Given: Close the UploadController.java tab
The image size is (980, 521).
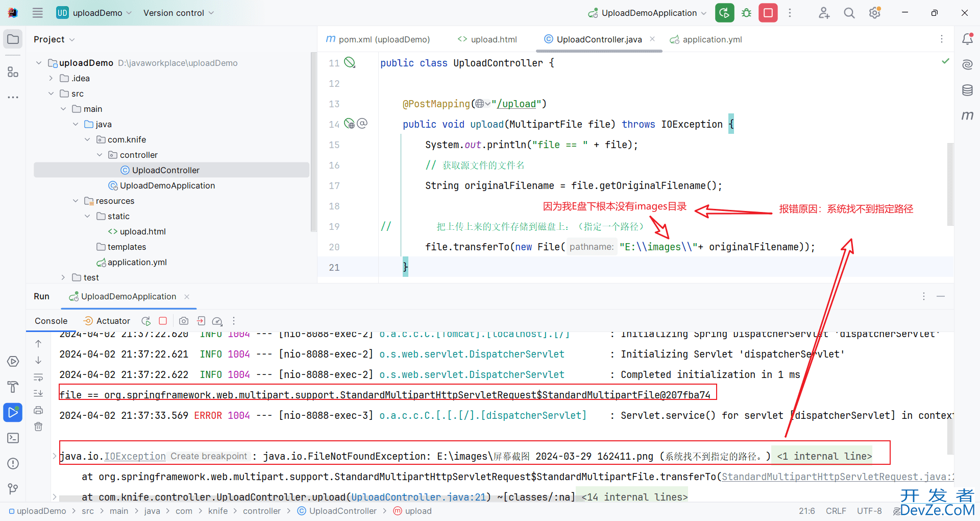Looking at the screenshot, I should coord(652,39).
